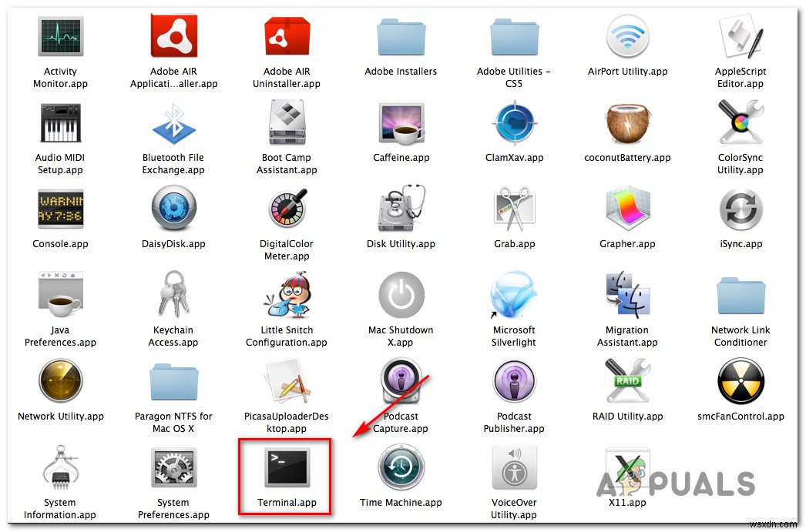Image resolution: width=806 pixels, height=532 pixels.
Task: Open the Terminal.app icon
Action: (285, 467)
